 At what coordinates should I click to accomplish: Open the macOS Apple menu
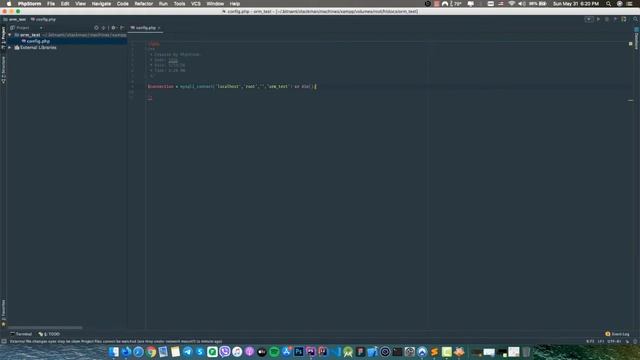click(9, 4)
